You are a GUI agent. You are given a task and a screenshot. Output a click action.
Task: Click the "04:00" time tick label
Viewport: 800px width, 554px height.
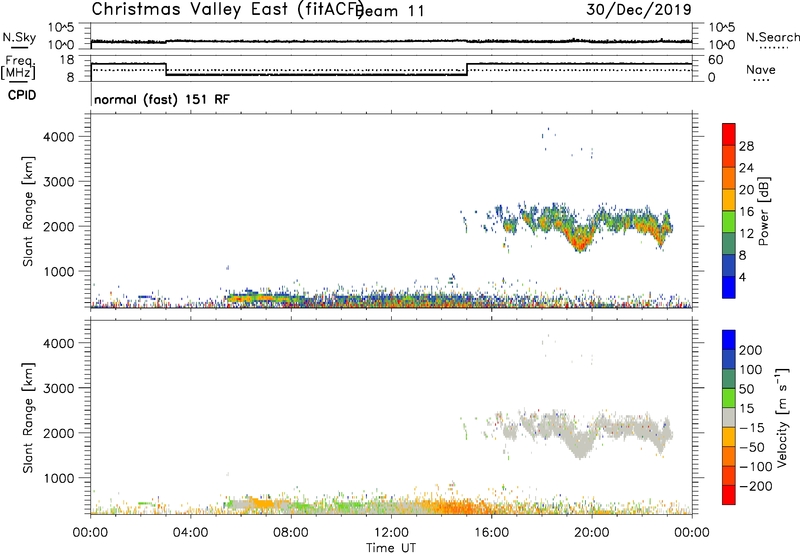tap(190, 533)
